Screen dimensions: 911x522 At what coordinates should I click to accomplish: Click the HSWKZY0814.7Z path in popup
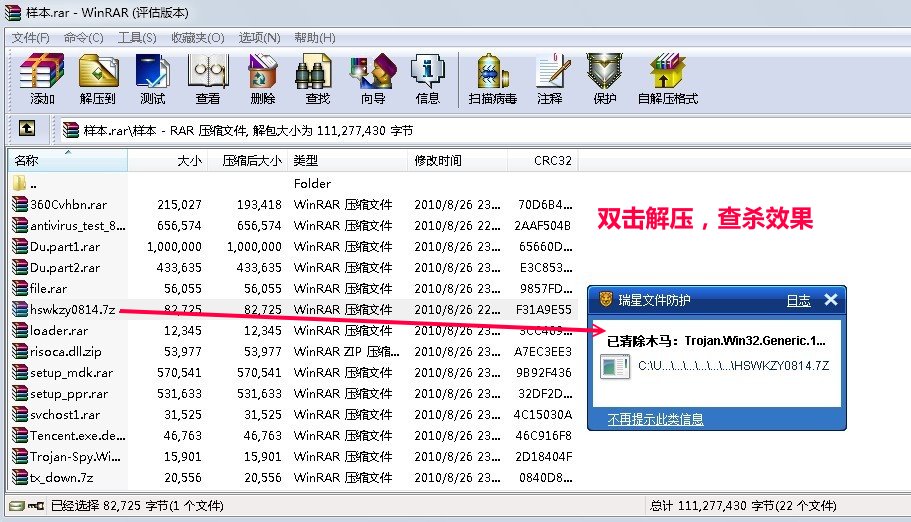(x=733, y=366)
